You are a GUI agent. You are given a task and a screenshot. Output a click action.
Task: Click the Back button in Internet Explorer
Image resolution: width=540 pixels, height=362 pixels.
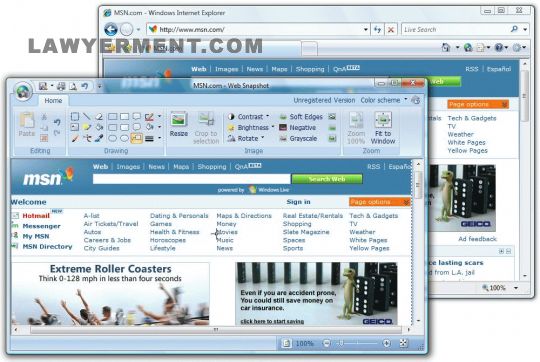pos(111,30)
